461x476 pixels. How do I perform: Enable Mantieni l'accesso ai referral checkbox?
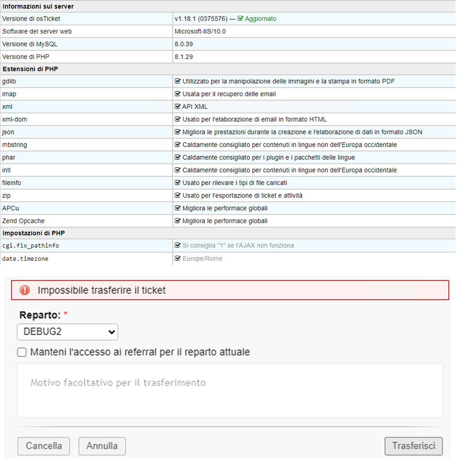pyautogui.click(x=22, y=352)
